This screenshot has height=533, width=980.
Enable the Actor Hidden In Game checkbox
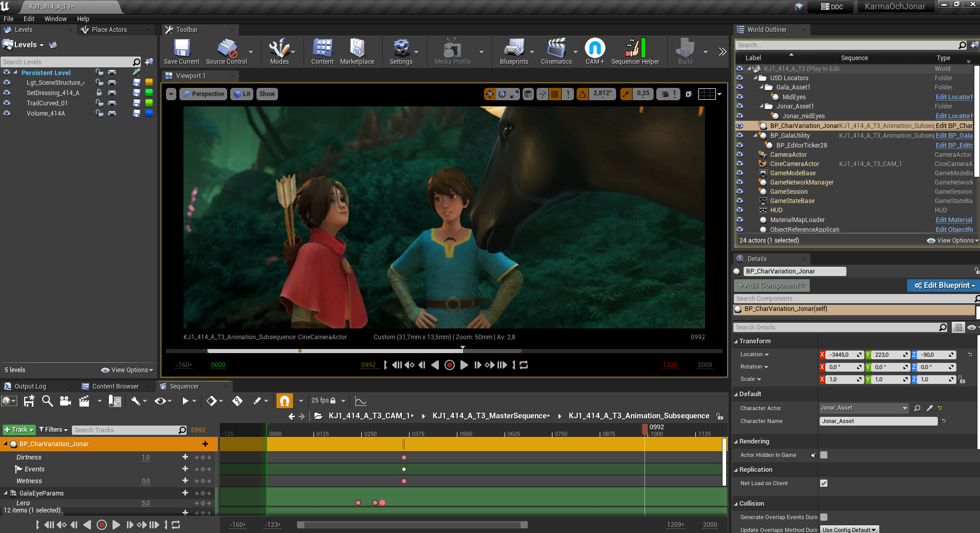click(x=824, y=455)
